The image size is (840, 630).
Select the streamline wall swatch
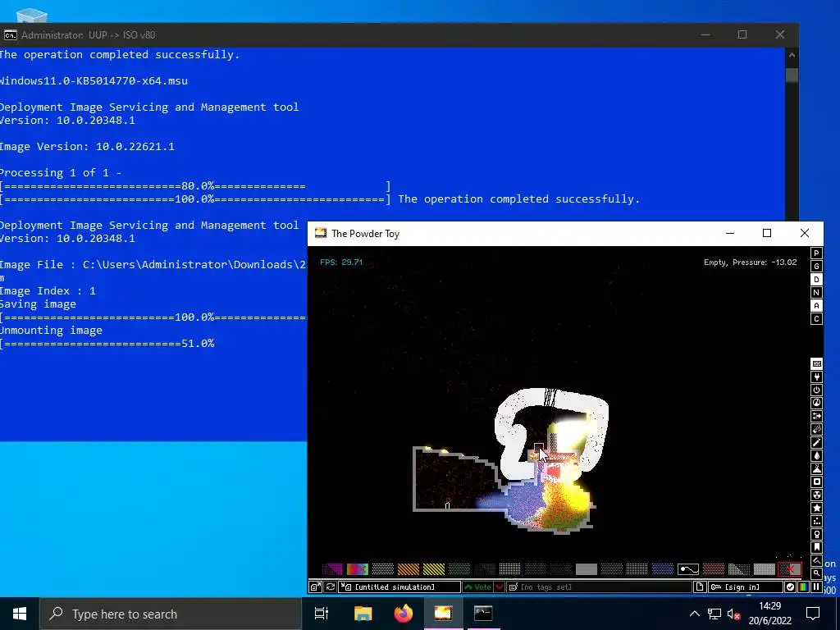point(688,569)
